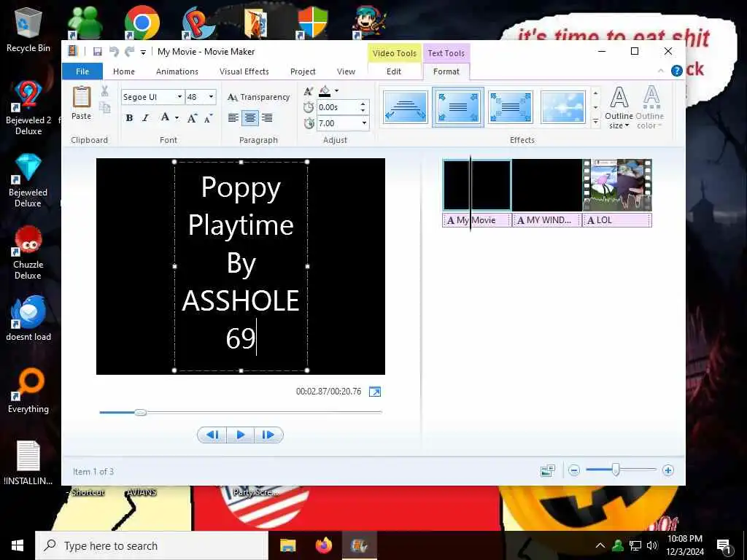Step to the next frame
Screen dimensions: 747x560
268,435
